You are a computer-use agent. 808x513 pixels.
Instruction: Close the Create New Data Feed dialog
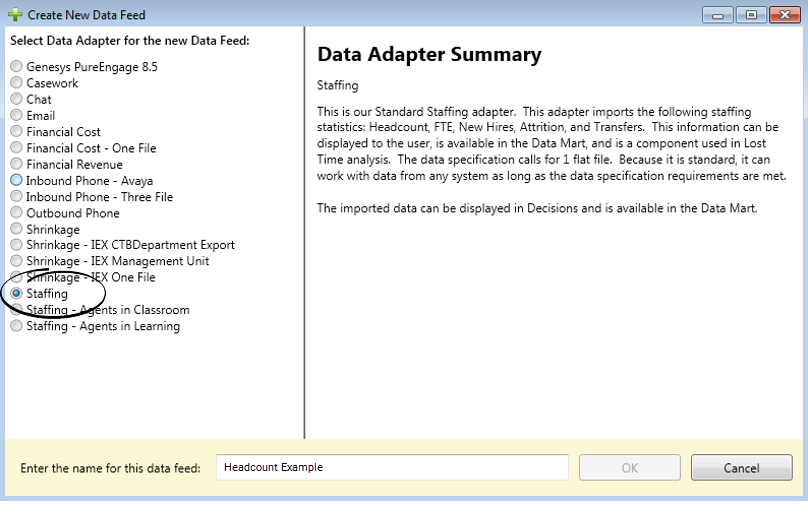coord(785,15)
